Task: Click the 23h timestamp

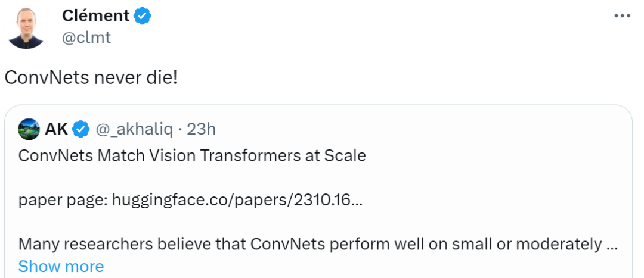Action: click(x=201, y=128)
